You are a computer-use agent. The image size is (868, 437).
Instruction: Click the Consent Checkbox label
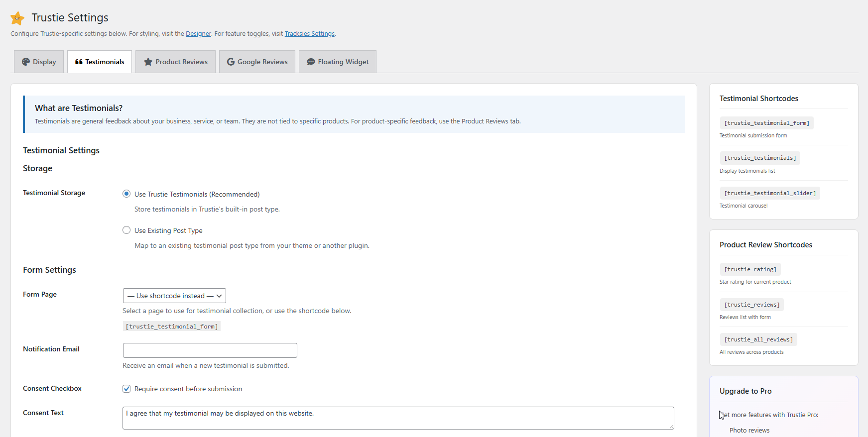point(52,388)
